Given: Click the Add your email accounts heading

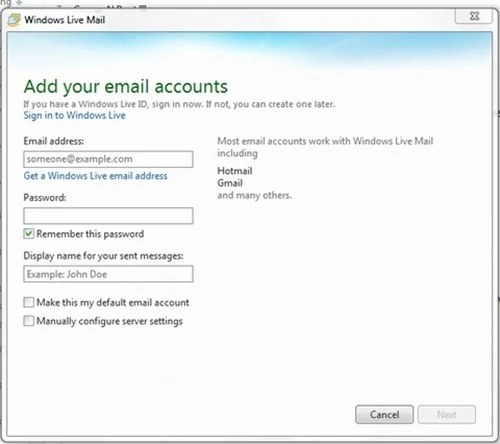Looking at the screenshot, I should tap(126, 86).
